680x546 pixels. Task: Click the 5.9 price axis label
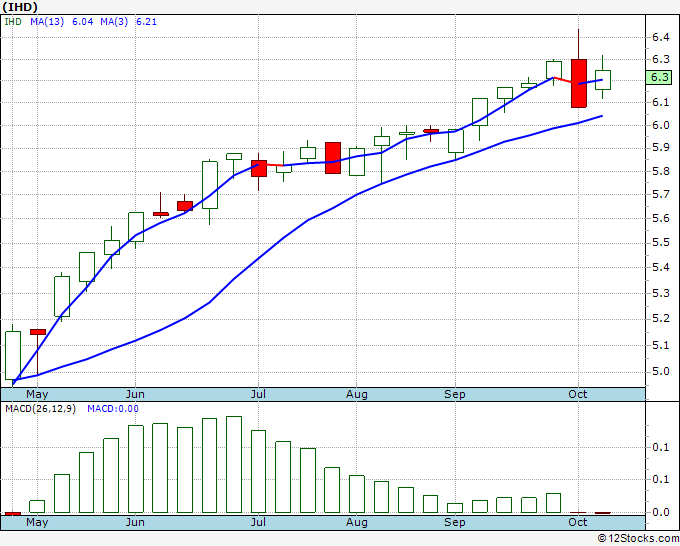[661, 147]
